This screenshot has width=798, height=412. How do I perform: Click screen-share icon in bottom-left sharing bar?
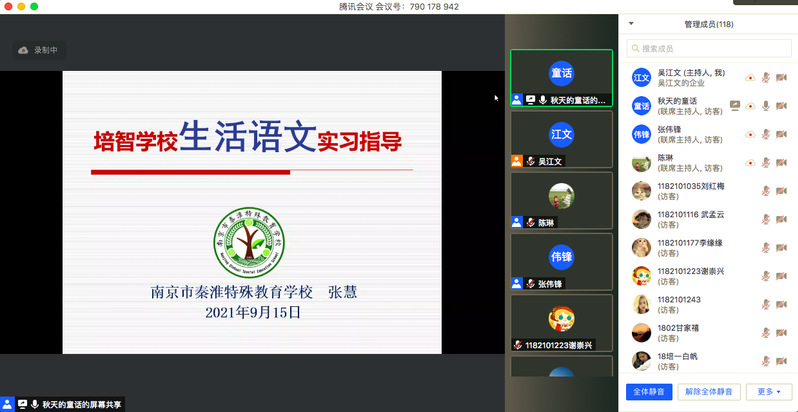tap(22, 404)
